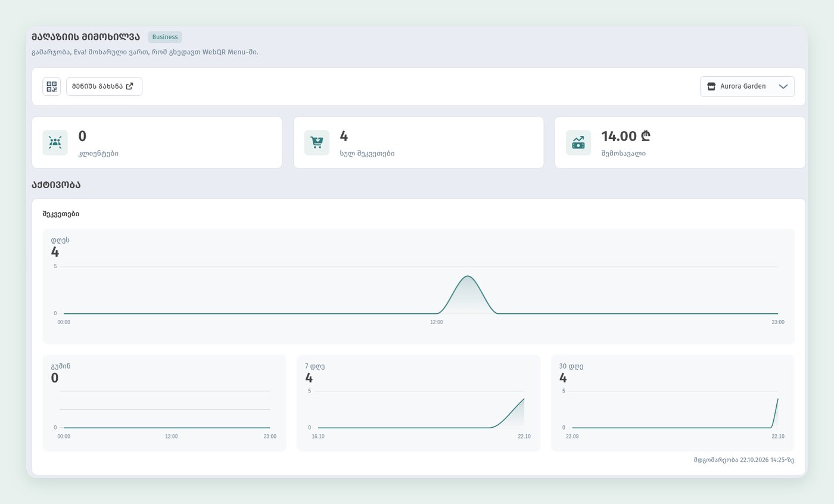Click the QR code icon button
This screenshot has width=834, height=504.
52,86
